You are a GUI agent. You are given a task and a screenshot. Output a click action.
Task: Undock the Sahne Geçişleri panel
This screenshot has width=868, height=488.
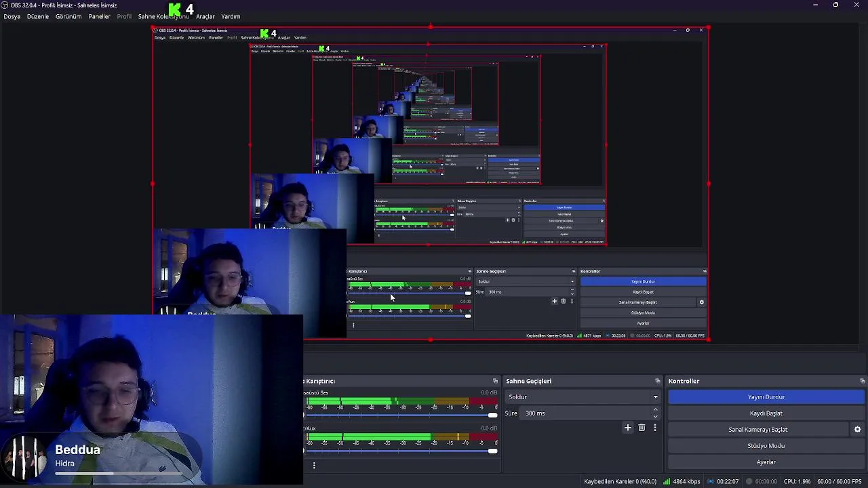(x=657, y=381)
